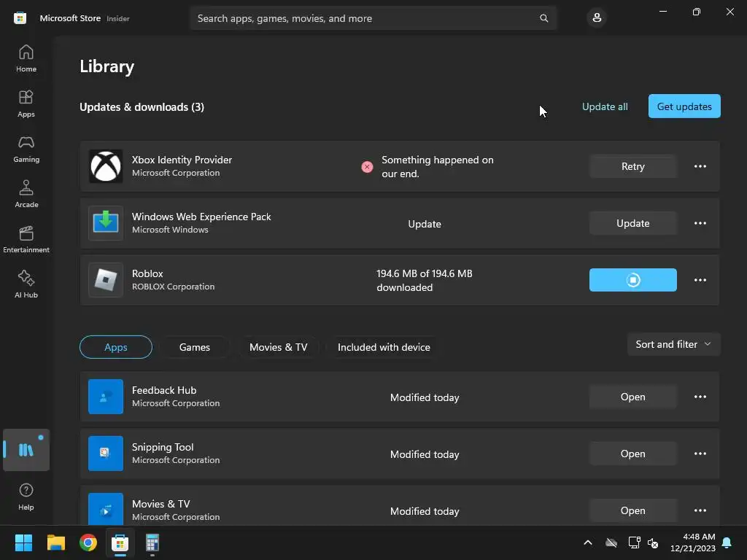Click the search magnifier icon

pos(543,18)
